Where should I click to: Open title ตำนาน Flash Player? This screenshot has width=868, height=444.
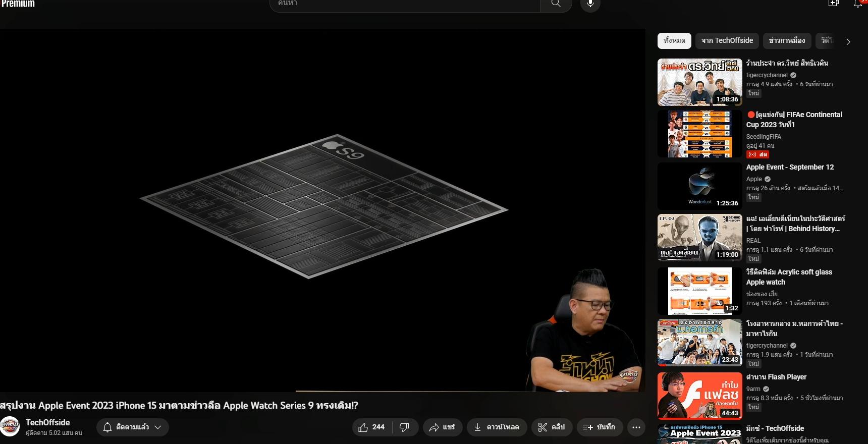776,377
